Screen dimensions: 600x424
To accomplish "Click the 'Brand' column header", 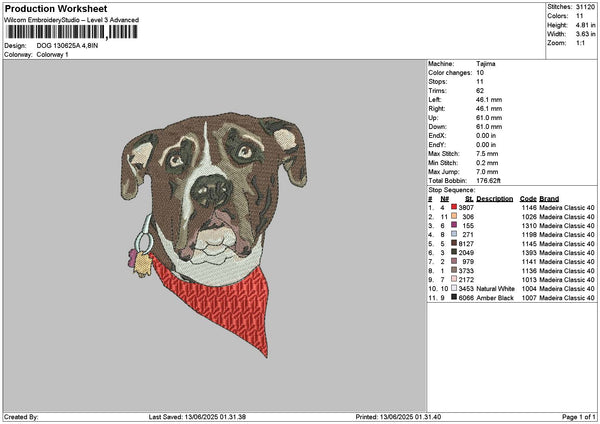I will [x=549, y=199].
